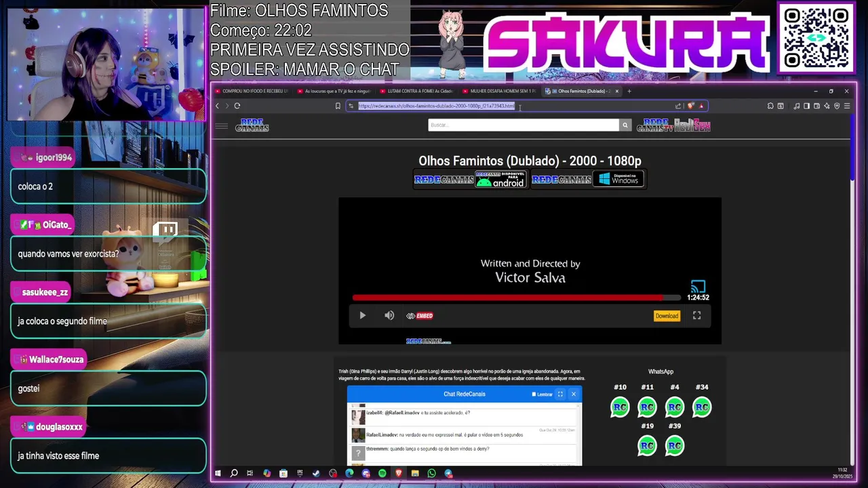Image resolution: width=868 pixels, height=488 pixels.
Task: Tick the Lembrar checkbox in chat
Action: [534, 394]
